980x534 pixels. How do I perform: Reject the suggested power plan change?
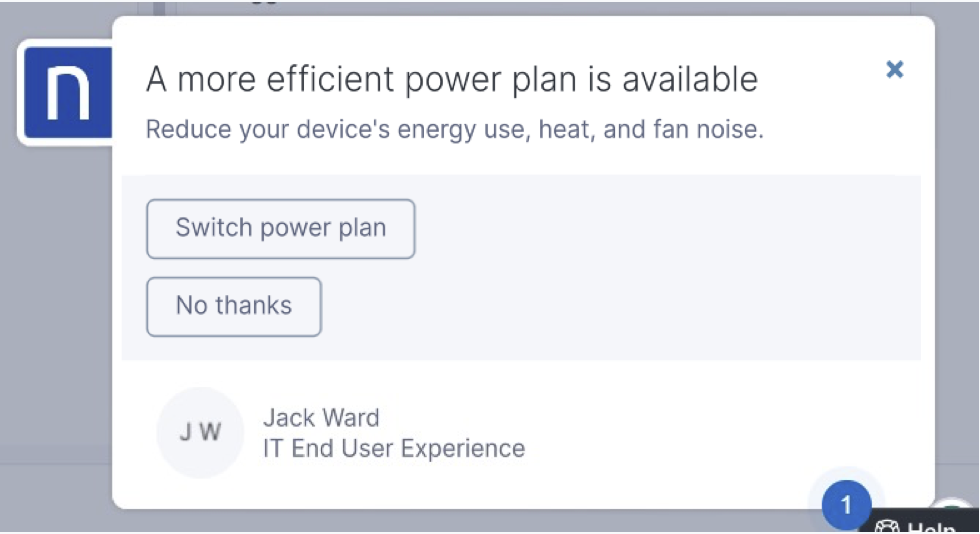tap(234, 306)
